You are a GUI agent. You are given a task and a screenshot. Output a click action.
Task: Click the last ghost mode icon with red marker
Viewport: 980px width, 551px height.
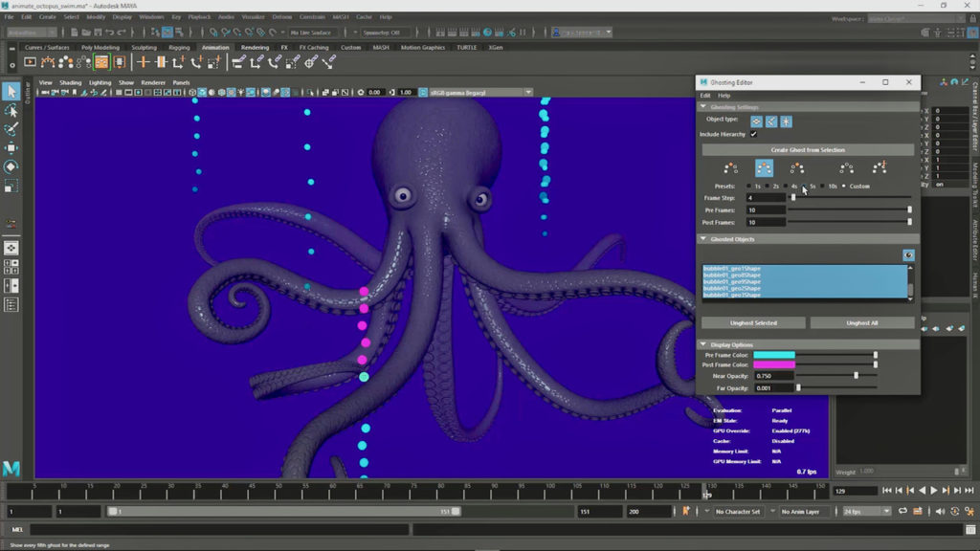[x=880, y=168]
